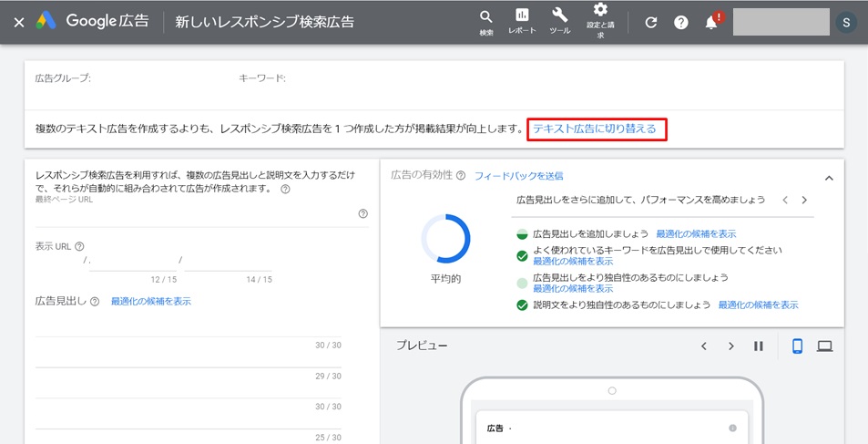
Task: Show next ad strength suggestion
Action: pyautogui.click(x=804, y=200)
